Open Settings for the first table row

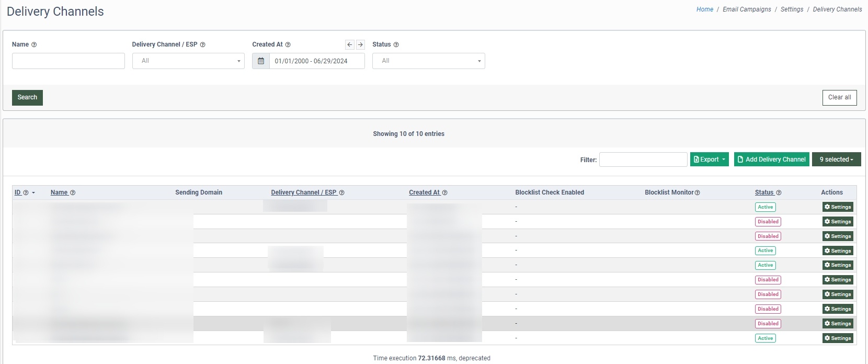click(838, 207)
